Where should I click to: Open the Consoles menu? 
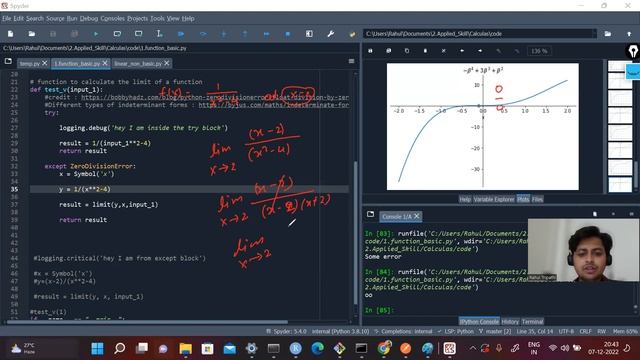click(112, 18)
